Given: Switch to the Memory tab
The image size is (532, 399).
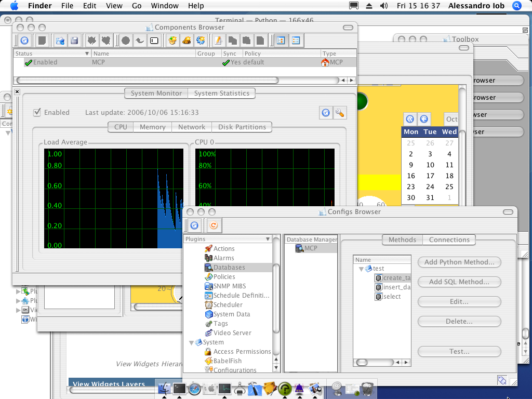Looking at the screenshot, I should 152,127.
